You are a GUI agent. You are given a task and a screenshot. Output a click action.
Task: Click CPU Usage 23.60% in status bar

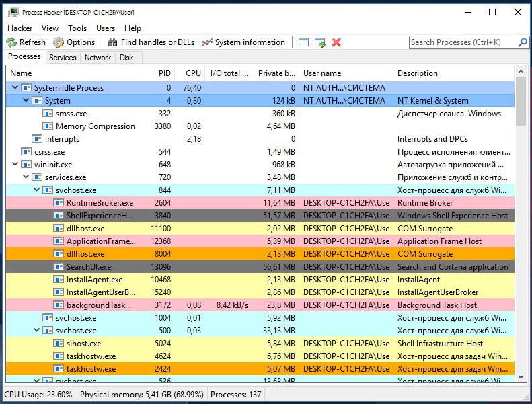(38, 395)
